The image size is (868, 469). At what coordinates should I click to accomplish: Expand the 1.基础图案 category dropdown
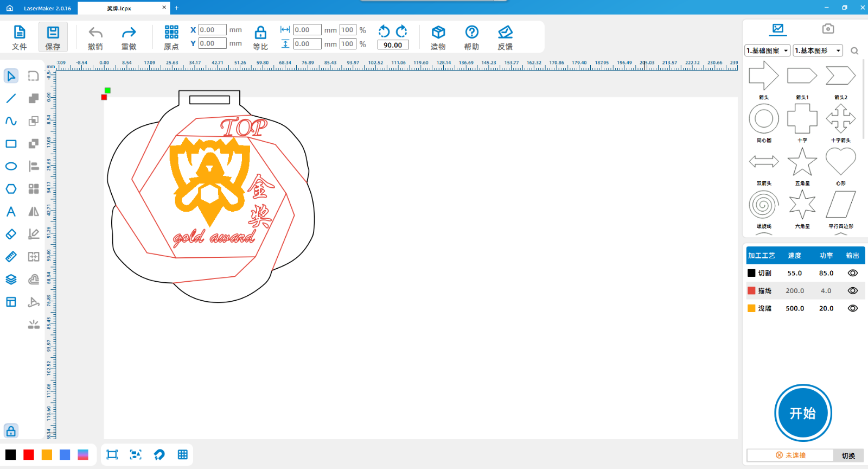tap(767, 50)
